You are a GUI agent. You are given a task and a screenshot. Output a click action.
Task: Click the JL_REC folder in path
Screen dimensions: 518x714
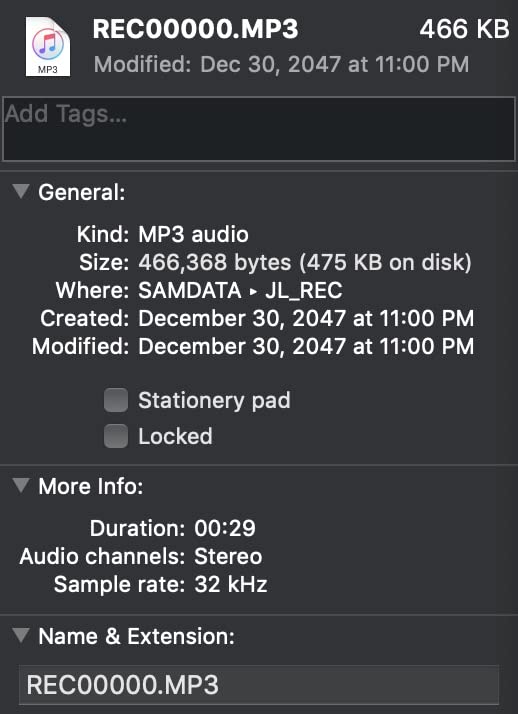pos(304,291)
